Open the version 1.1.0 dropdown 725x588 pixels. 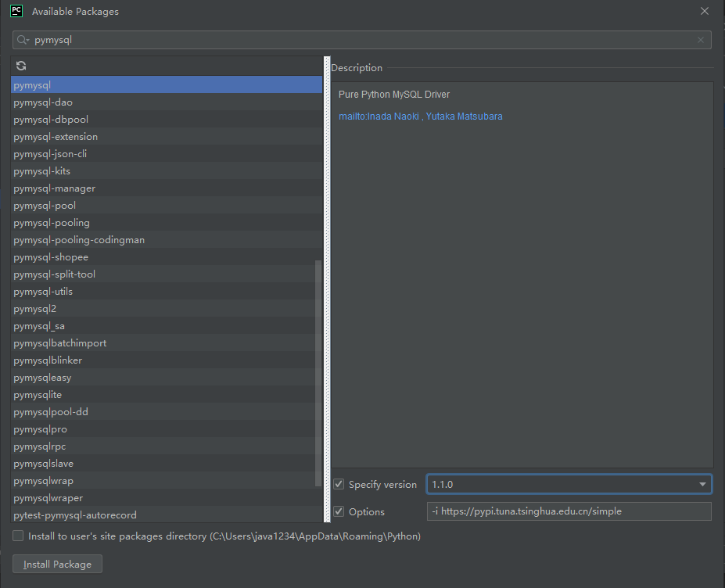tap(702, 484)
